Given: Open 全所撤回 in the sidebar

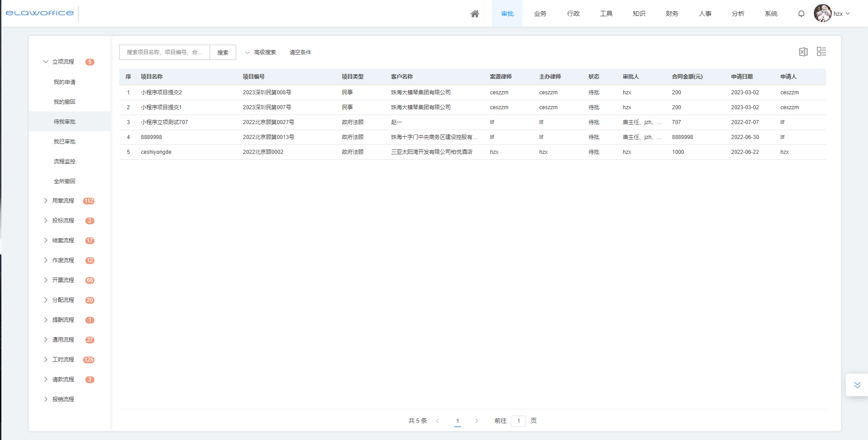Looking at the screenshot, I should click(65, 181).
